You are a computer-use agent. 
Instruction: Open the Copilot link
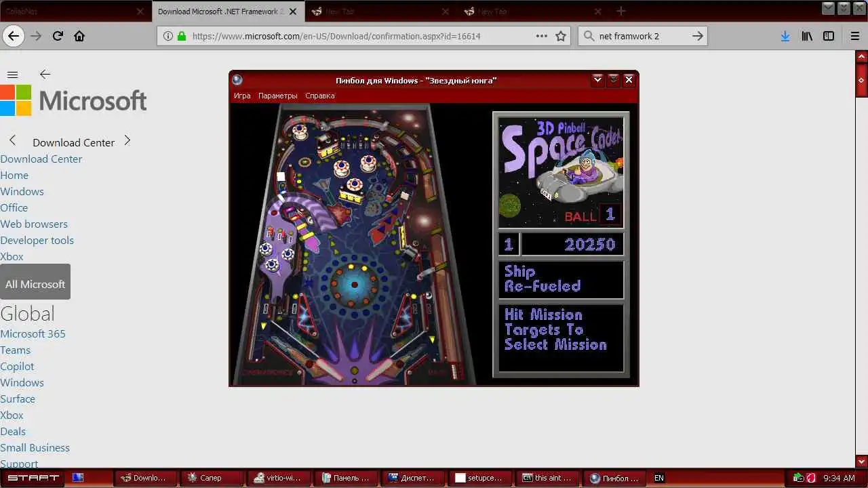pyautogui.click(x=17, y=366)
